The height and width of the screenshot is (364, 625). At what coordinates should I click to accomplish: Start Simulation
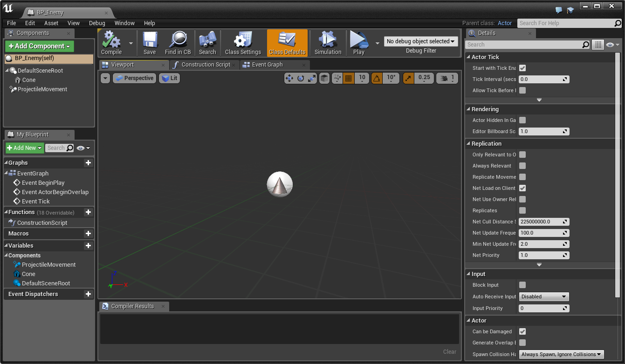pos(328,43)
